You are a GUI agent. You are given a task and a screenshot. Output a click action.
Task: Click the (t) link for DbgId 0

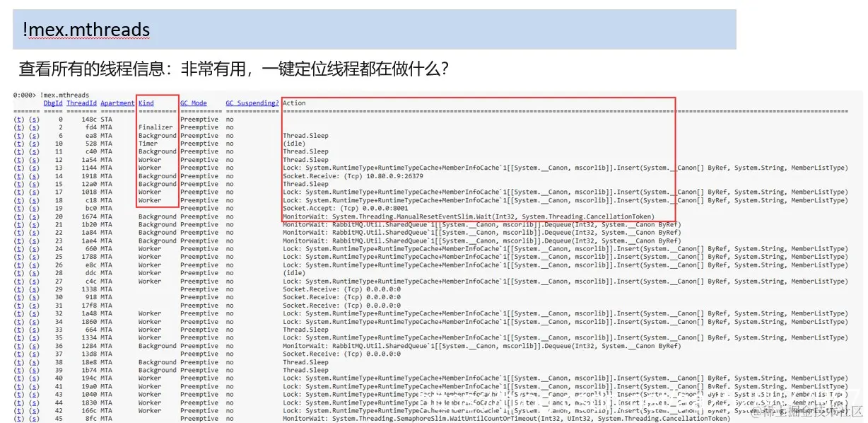tap(19, 120)
